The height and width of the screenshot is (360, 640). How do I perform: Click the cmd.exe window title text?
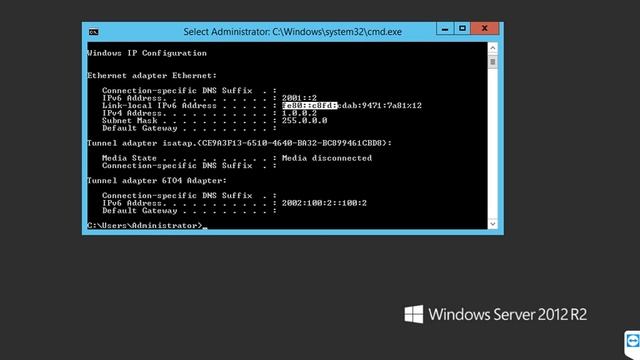coord(292,32)
